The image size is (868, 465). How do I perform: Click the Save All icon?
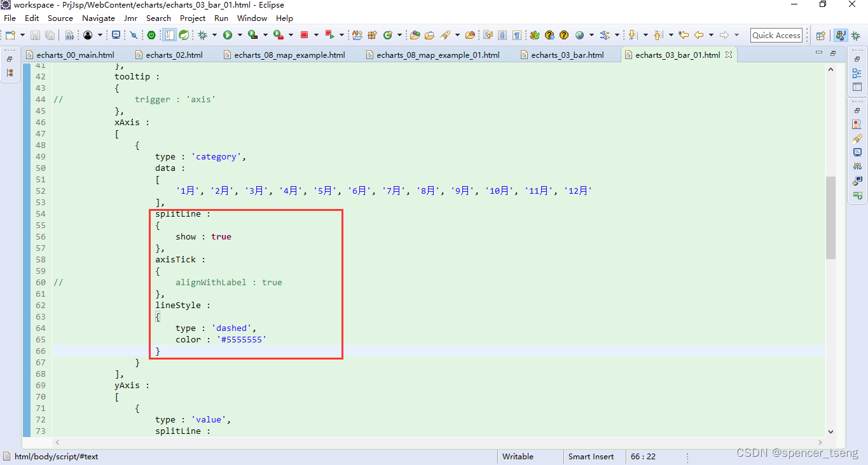click(x=49, y=35)
